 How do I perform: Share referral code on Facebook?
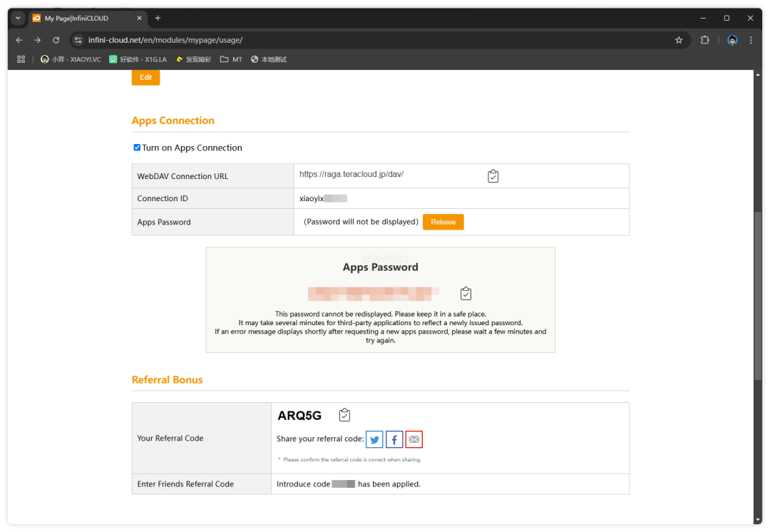coord(394,439)
